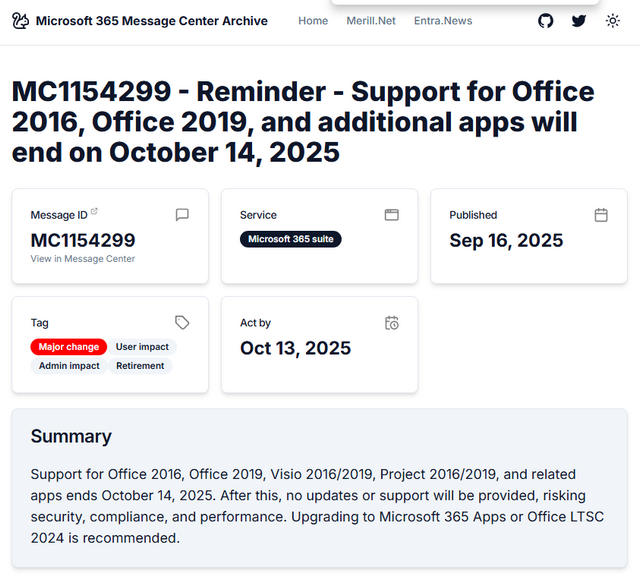
Task: Click the speech bubble icon in Message ID card
Action: [182, 215]
